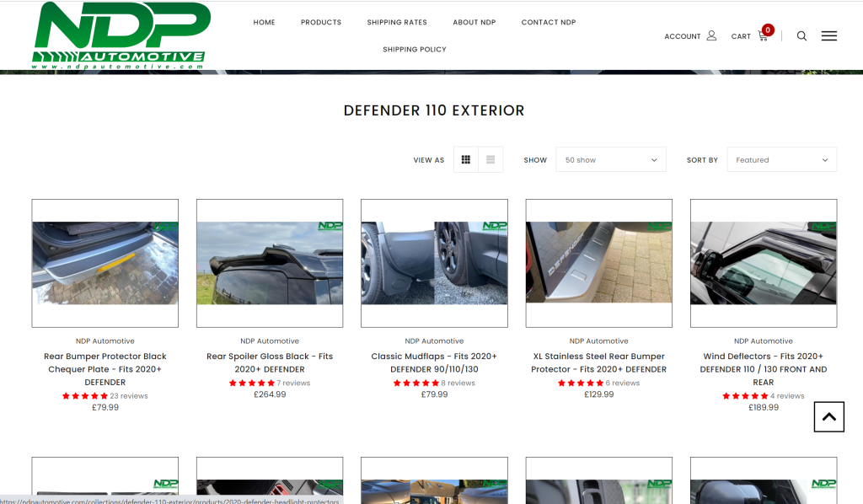
Task: Click the XL Stainless Steel Bumper image
Action: 599,263
